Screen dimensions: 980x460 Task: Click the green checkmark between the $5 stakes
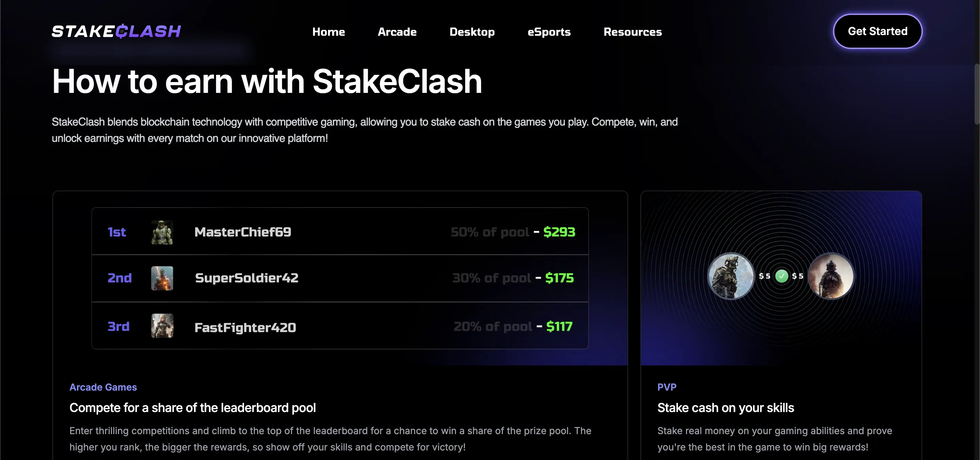click(x=782, y=276)
